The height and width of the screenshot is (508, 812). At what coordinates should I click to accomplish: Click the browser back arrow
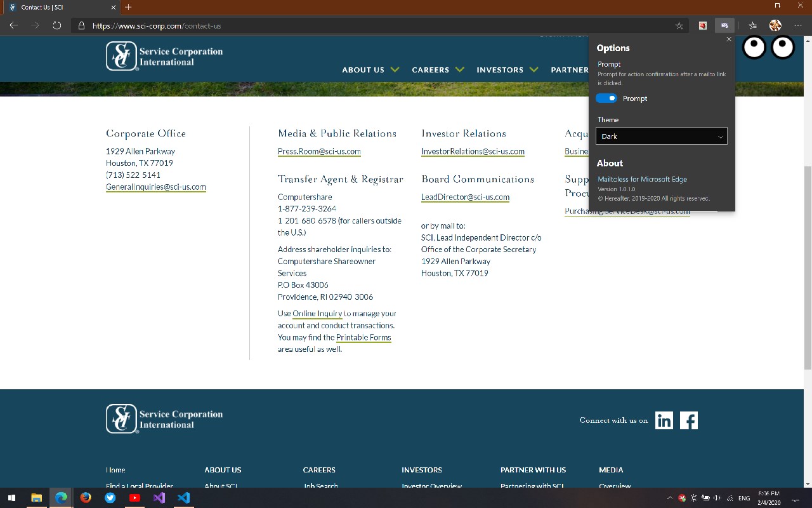point(13,25)
